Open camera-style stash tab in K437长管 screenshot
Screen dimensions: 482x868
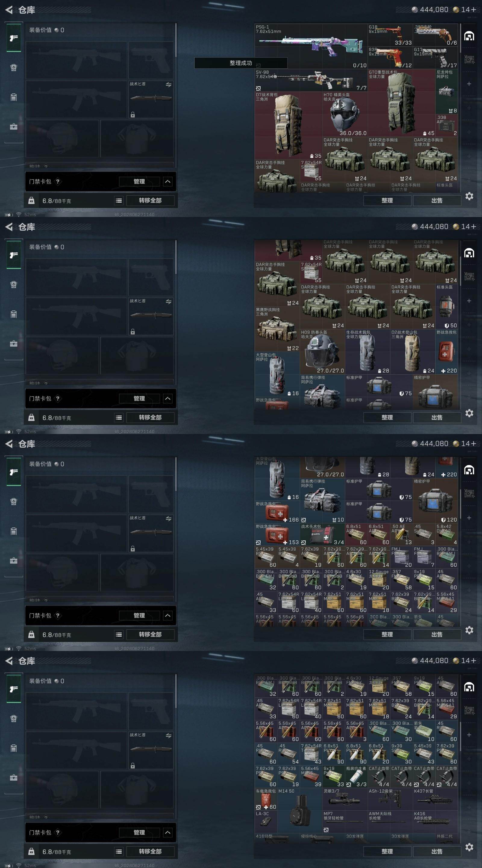[469, 711]
